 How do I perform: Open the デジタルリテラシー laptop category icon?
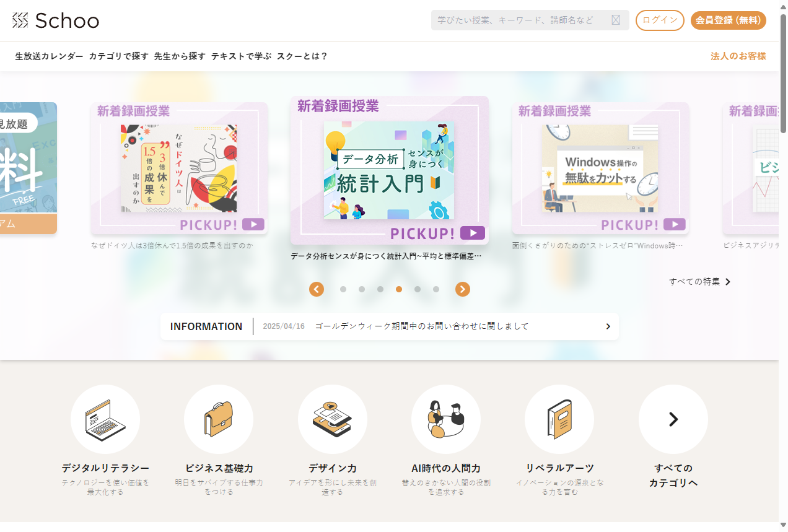pyautogui.click(x=105, y=419)
